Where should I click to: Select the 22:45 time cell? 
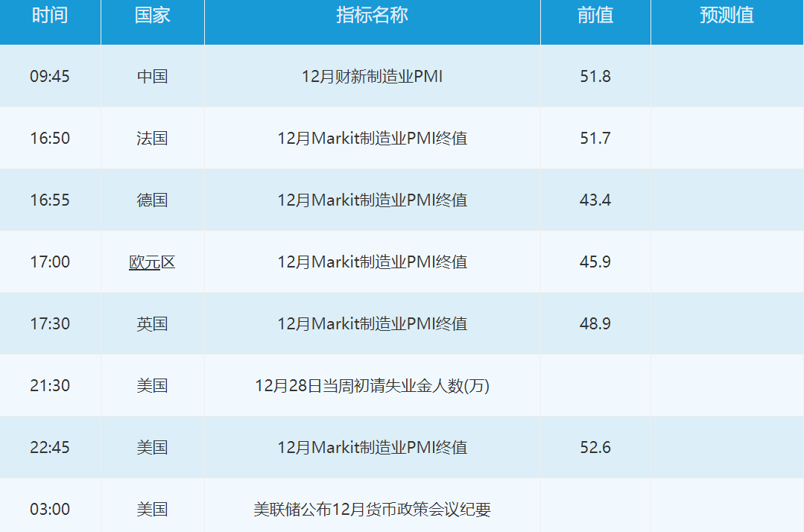coord(50,448)
